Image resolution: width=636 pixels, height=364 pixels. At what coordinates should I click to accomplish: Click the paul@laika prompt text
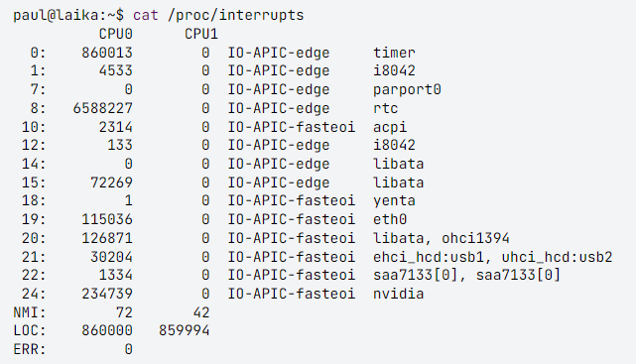[x=68, y=16]
